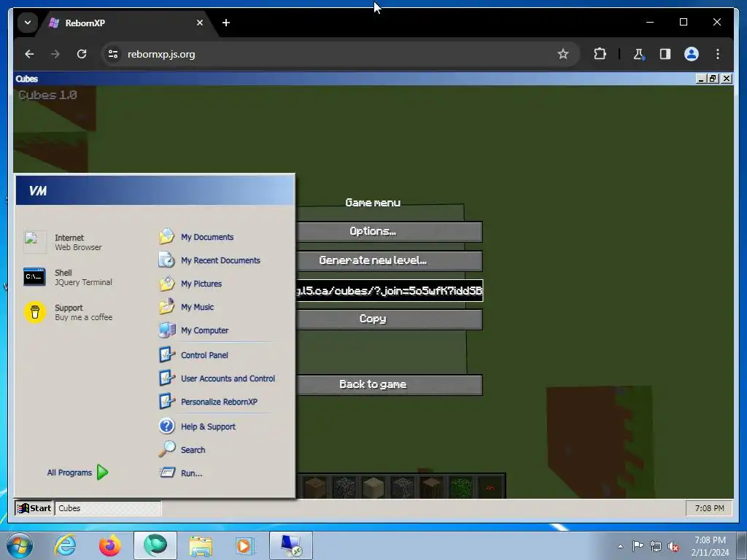Image resolution: width=747 pixels, height=560 pixels.
Task: Launch Internet Explorer from taskbar
Action: tap(65, 545)
